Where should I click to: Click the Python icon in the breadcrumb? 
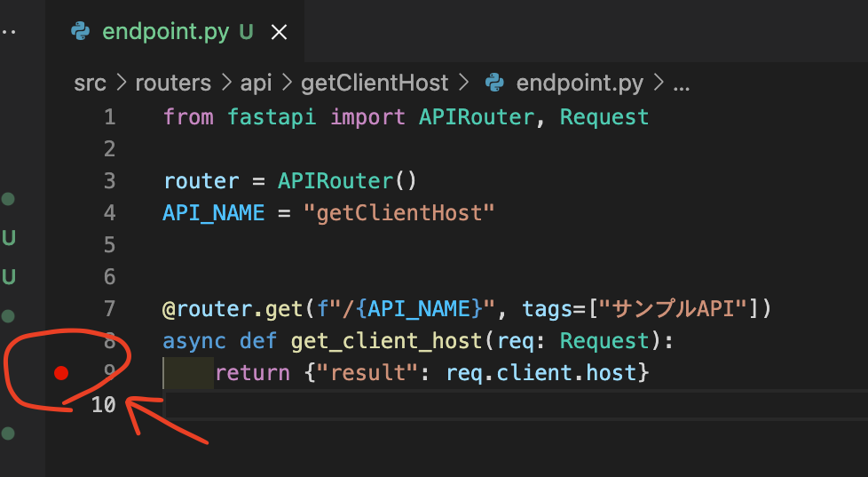point(494,83)
